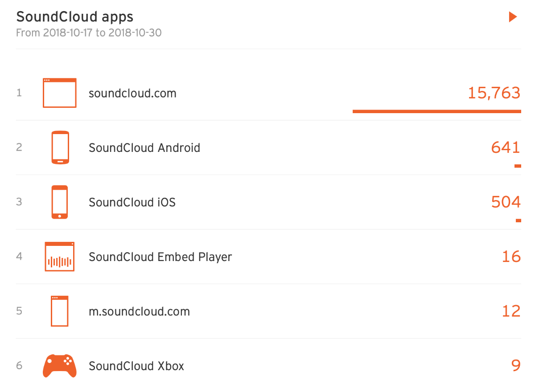The height and width of the screenshot is (392, 535).
Task: Click the orange play arrow in the header
Action: pos(512,17)
